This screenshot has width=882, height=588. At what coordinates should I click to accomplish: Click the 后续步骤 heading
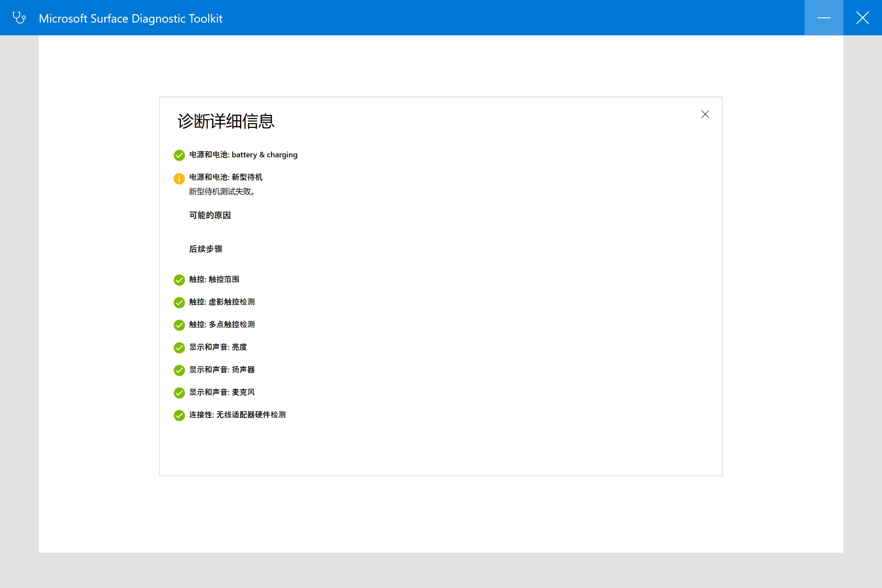point(206,249)
